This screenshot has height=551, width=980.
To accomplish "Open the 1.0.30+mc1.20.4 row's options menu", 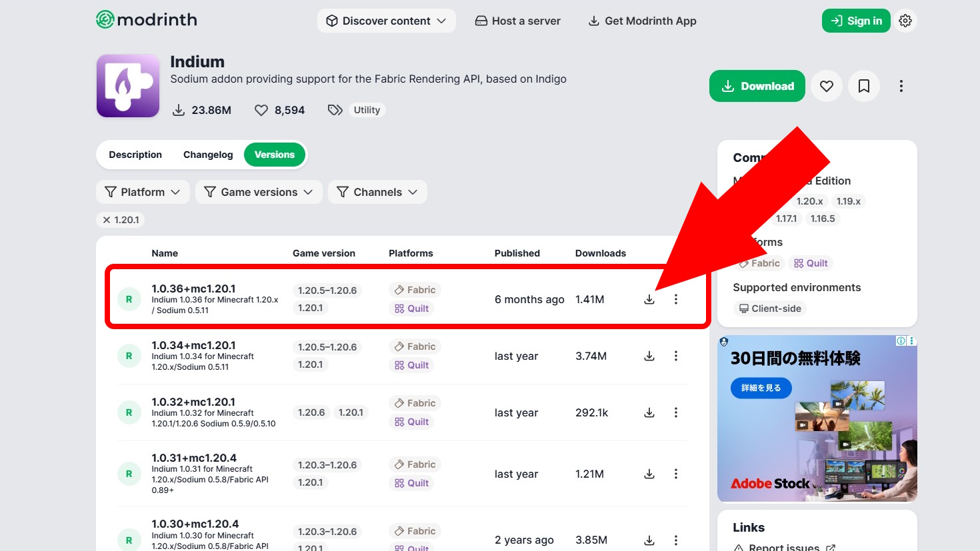I will [676, 540].
